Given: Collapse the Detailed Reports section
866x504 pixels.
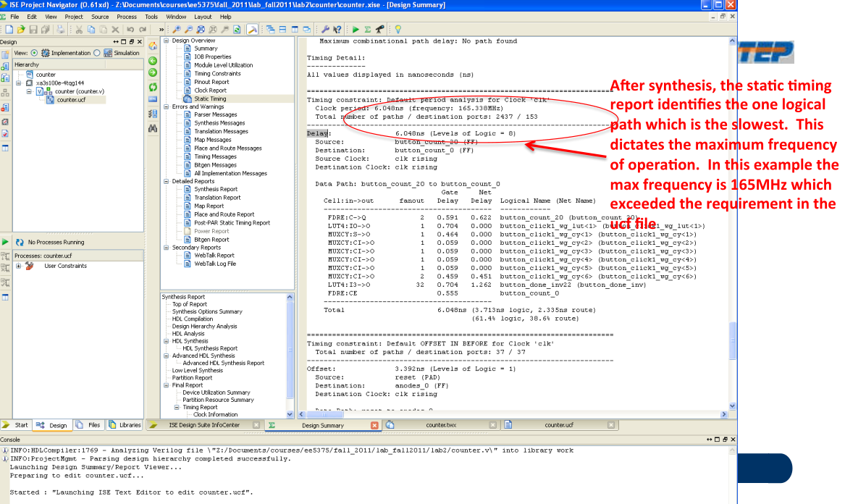Looking at the screenshot, I should point(166,181).
